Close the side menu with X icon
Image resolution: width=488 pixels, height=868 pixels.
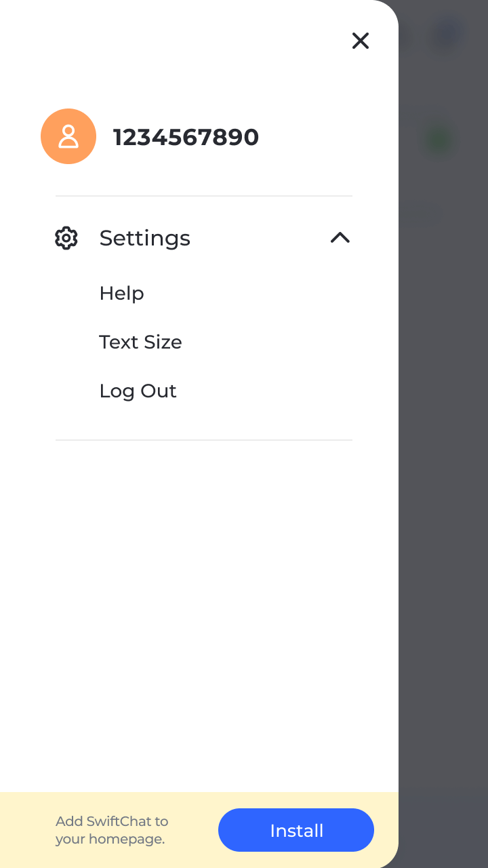coord(361,41)
